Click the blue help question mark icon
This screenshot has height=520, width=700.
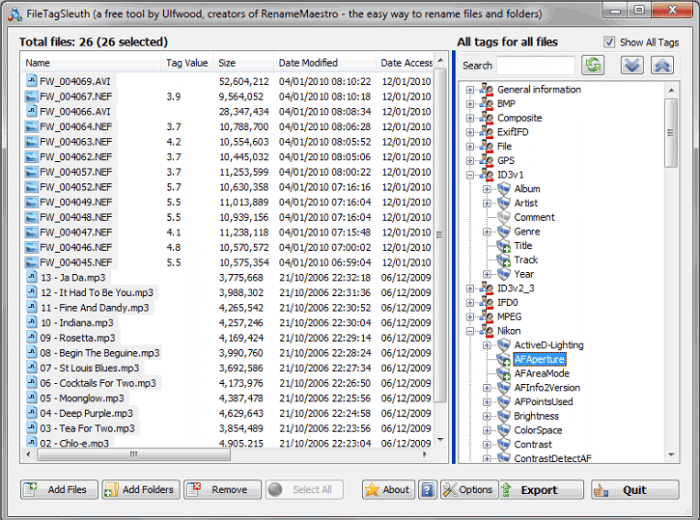pos(427,490)
